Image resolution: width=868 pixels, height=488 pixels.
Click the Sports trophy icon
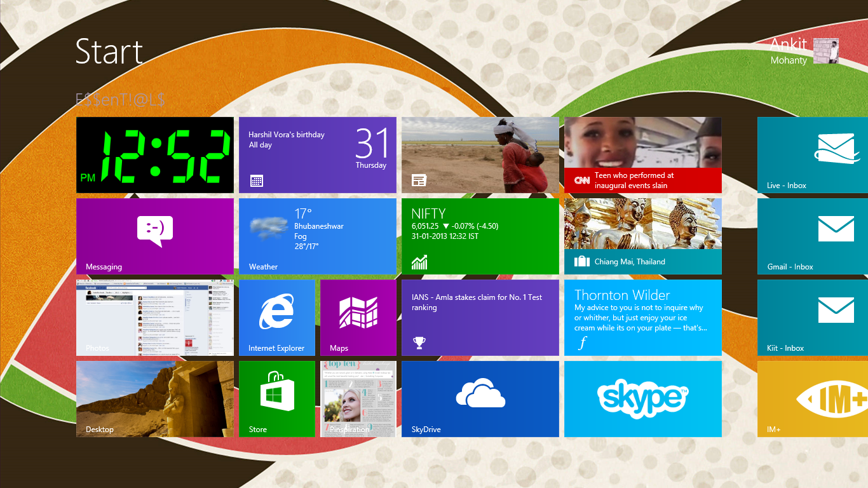click(419, 343)
